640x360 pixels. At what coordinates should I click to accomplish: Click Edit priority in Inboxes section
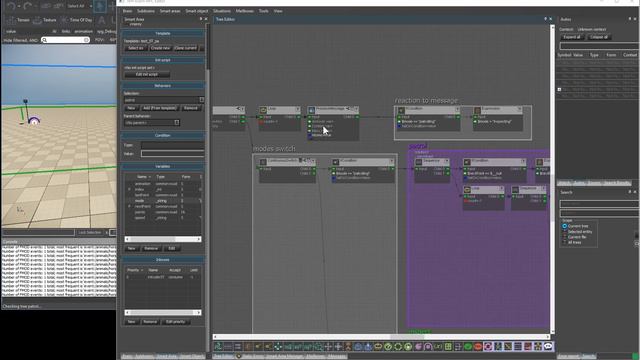pos(176,322)
